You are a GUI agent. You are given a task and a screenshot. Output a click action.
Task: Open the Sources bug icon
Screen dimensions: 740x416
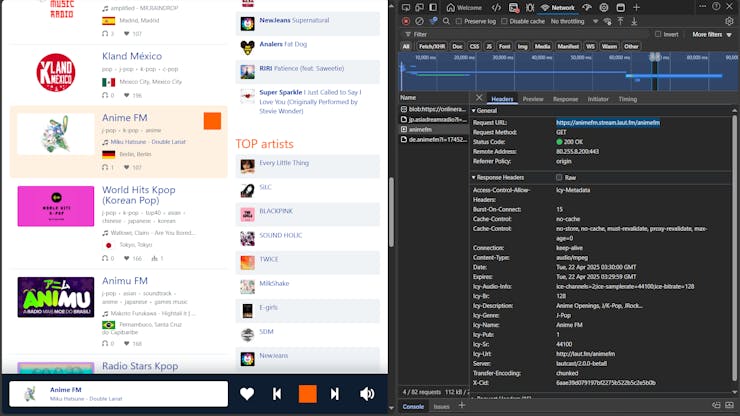(x=530, y=8)
